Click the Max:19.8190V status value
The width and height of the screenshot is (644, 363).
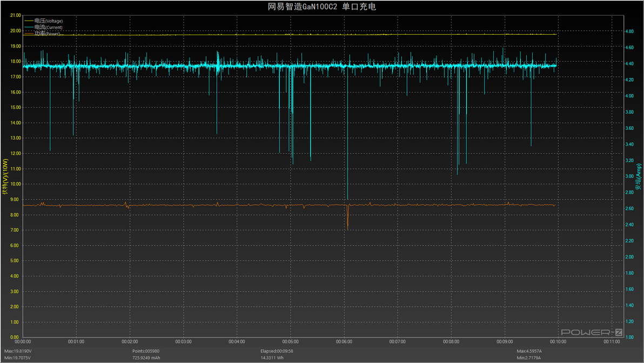(18, 351)
